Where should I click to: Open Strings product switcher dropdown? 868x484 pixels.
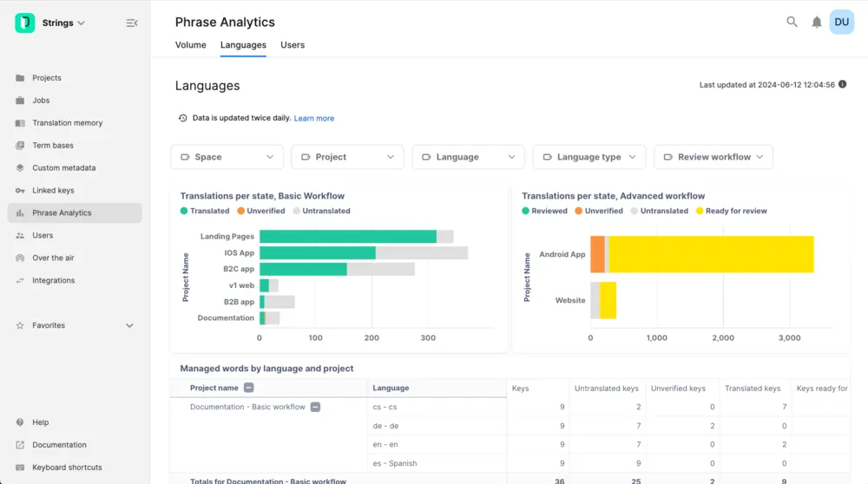tap(63, 23)
